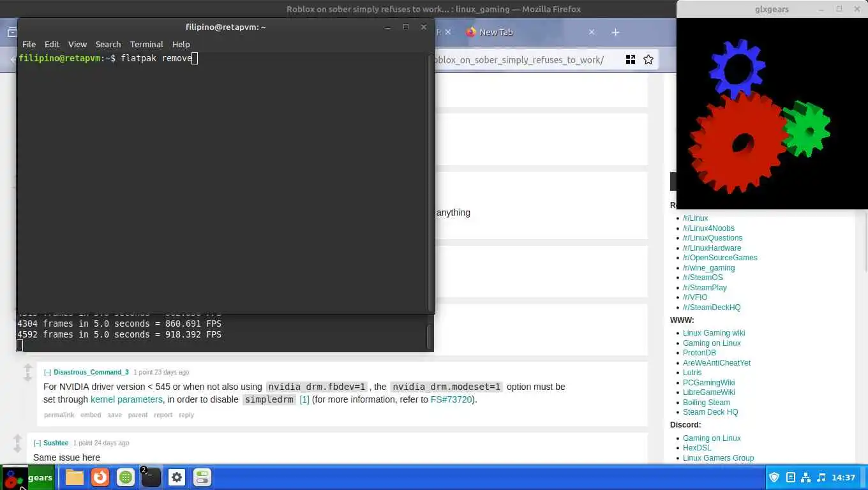Open the /r/SteamDeckHQ sidebar link
This screenshot has width=868, height=490.
[x=712, y=308]
